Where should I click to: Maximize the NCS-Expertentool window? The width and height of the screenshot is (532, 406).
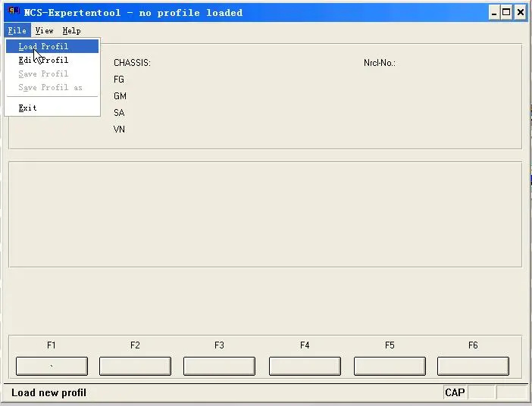coord(506,13)
